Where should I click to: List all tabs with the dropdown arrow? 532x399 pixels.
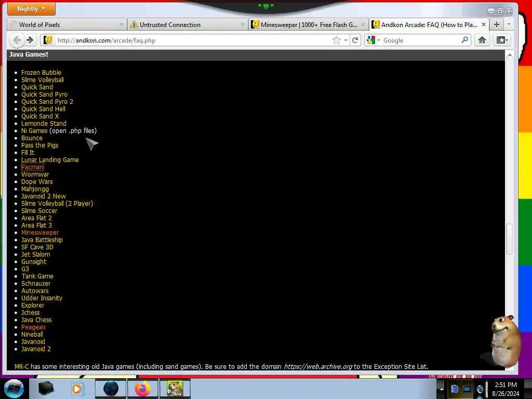(509, 24)
